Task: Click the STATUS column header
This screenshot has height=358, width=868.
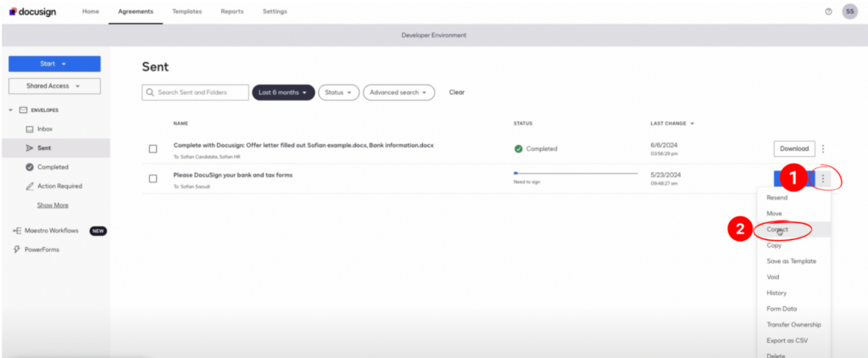Action: click(522, 124)
